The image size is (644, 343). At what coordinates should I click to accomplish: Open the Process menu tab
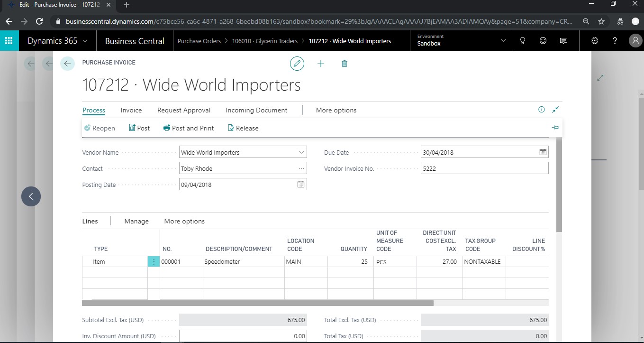94,110
